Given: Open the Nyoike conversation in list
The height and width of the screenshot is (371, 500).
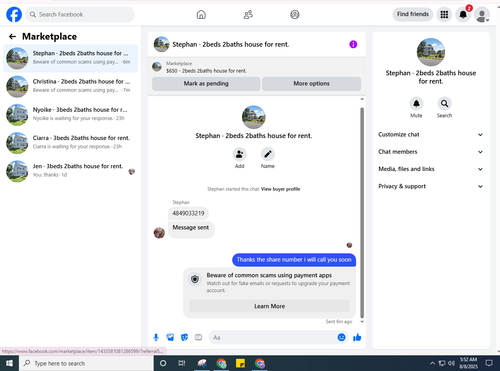Looking at the screenshot, I should [70, 115].
